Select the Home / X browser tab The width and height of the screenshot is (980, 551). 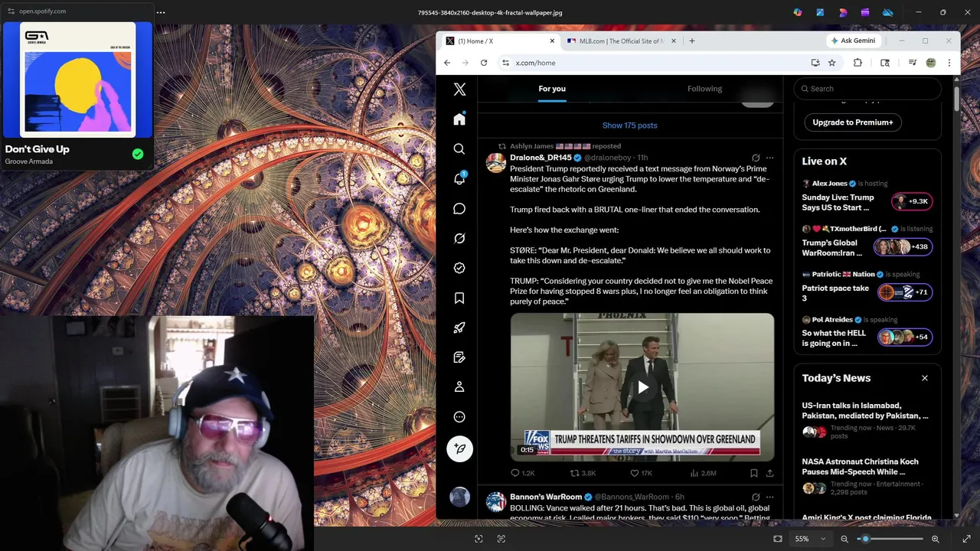point(500,41)
